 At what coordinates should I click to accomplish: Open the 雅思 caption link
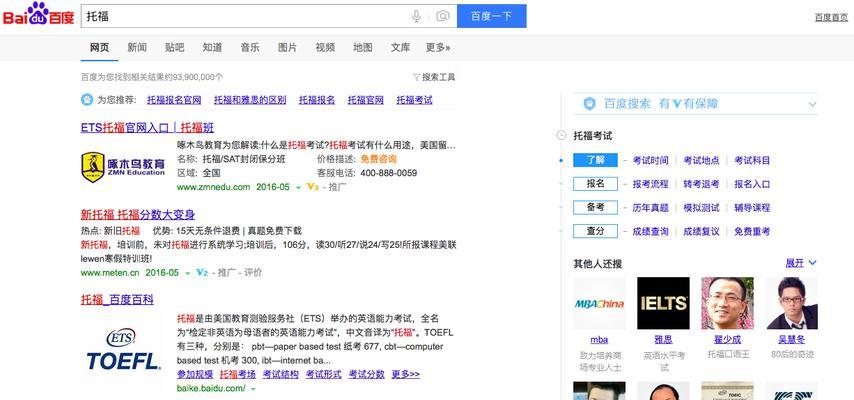[x=663, y=340]
